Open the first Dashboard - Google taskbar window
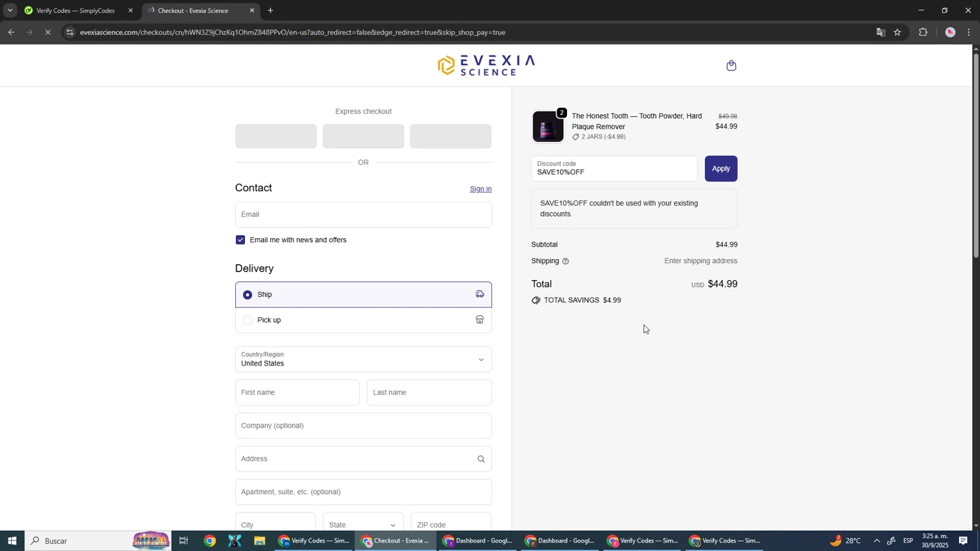 point(478,541)
